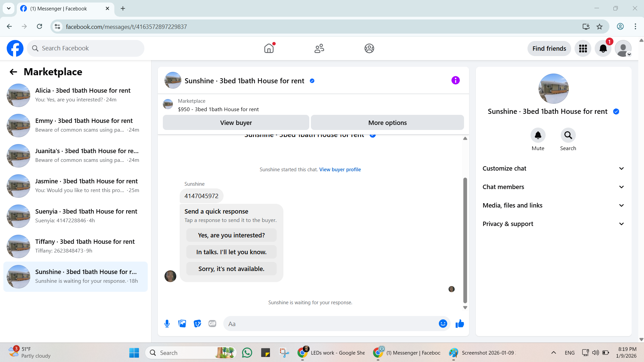Send 'In talks. I'll let you know.' response
The image size is (644, 362).
(x=231, y=252)
